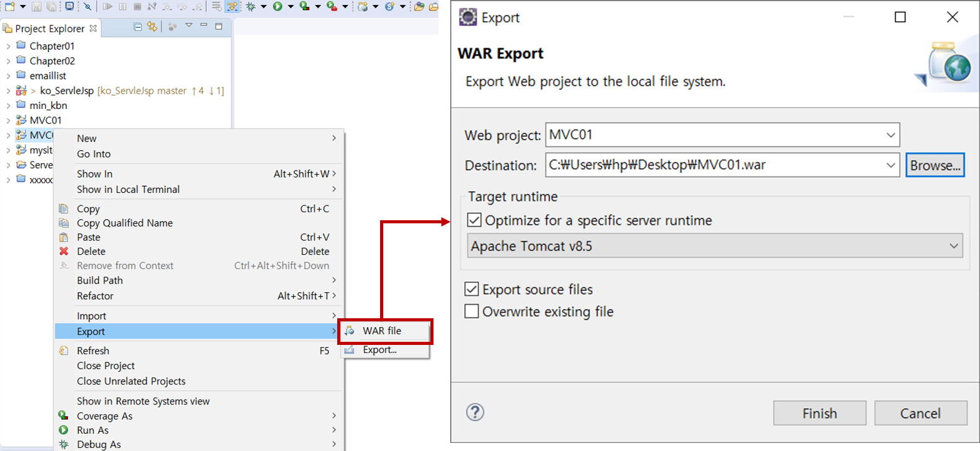The width and height of the screenshot is (980, 451).
Task: Expand the Chapter01 project node
Action: [x=8, y=46]
